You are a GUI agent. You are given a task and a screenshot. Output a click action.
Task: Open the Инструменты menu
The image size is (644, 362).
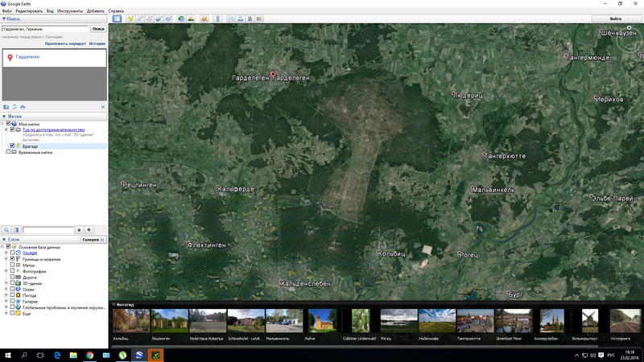pos(68,10)
